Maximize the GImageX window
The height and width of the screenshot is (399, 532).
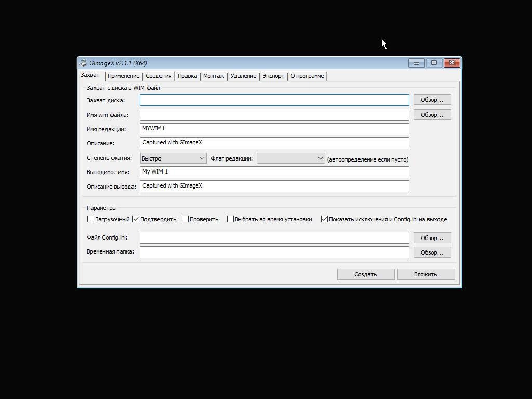tap(434, 63)
